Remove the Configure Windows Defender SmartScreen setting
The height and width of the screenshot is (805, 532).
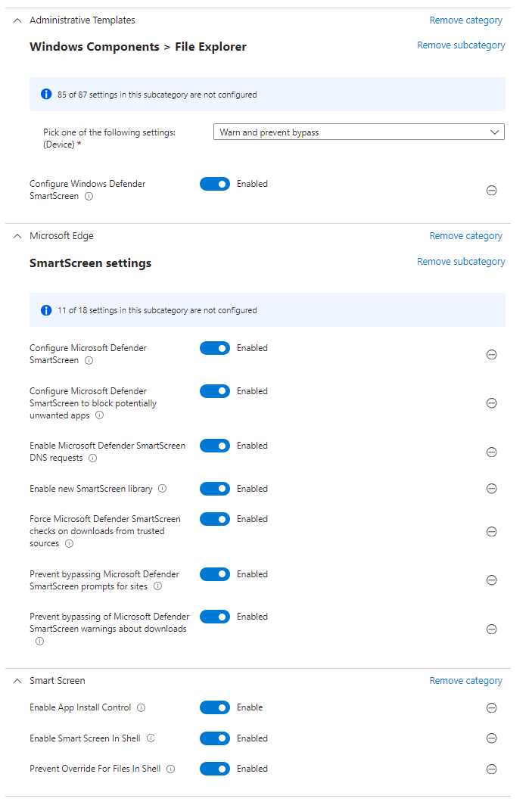coord(491,191)
